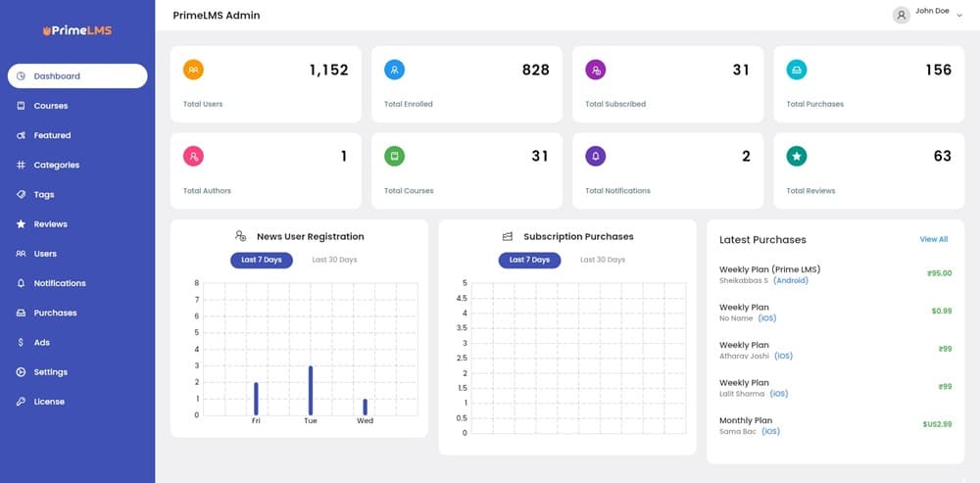Click View All in Latest Purchases
The height and width of the screenshot is (483, 980).
[933, 239]
